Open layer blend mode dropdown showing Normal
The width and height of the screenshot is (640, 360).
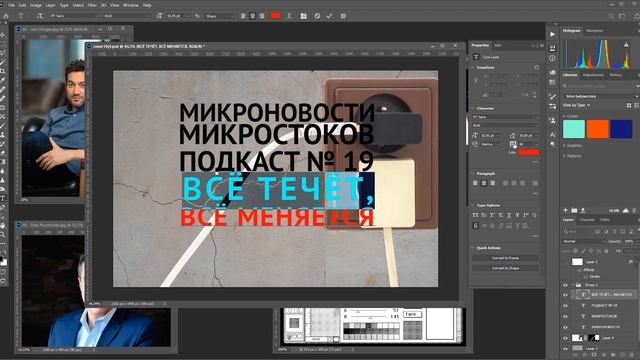(x=583, y=241)
